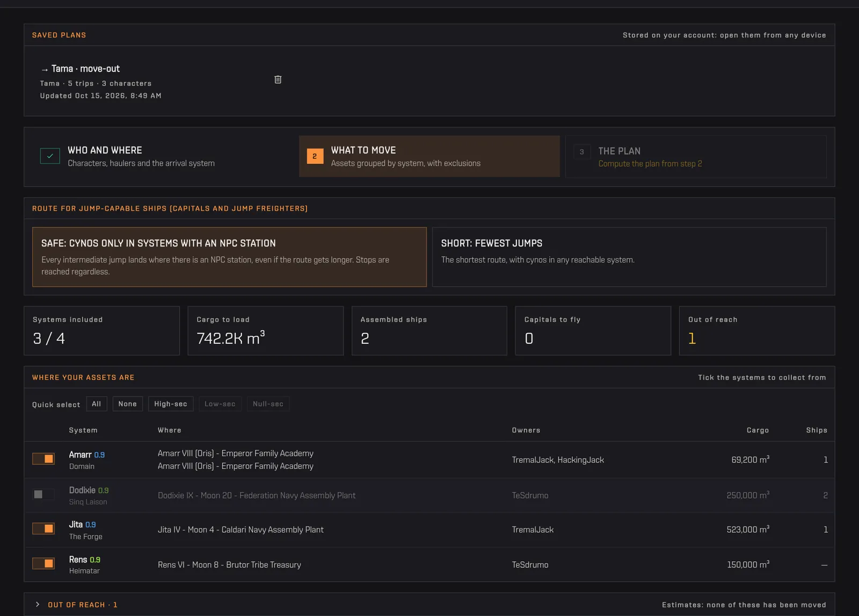859x616 pixels.
Task: Click the Ships column header
Action: [817, 430]
